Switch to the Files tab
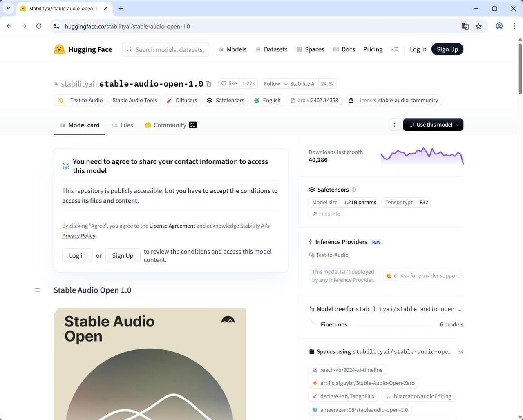 [123, 125]
